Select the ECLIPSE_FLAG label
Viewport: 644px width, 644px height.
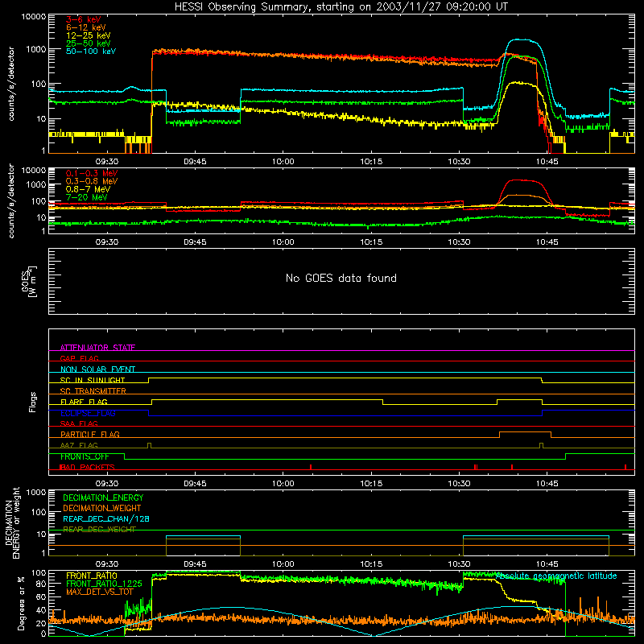point(88,413)
